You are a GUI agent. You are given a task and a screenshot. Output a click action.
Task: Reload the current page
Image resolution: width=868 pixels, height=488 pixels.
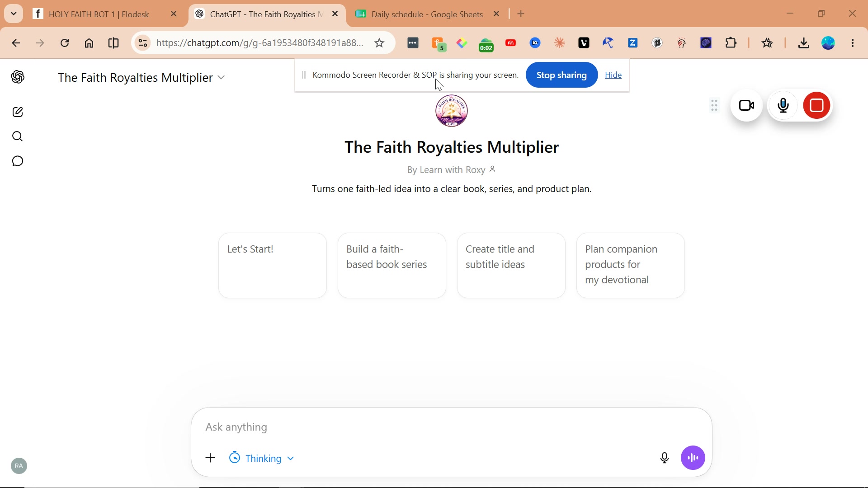point(65,43)
